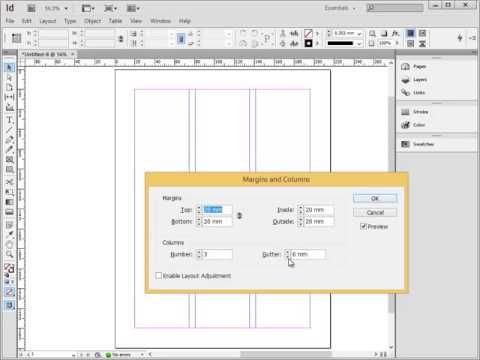Open the Type menu

point(70,21)
